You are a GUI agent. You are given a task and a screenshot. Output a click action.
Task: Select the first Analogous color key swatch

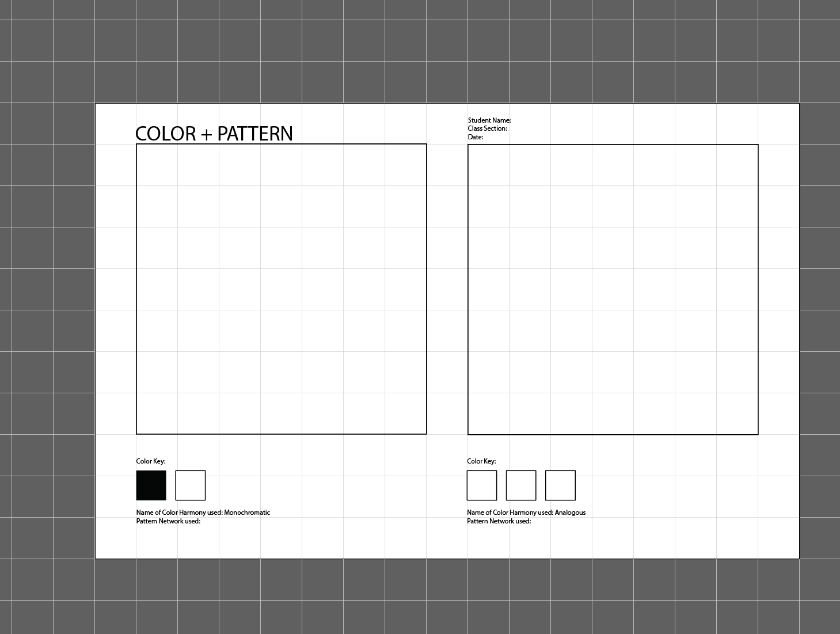point(482,485)
